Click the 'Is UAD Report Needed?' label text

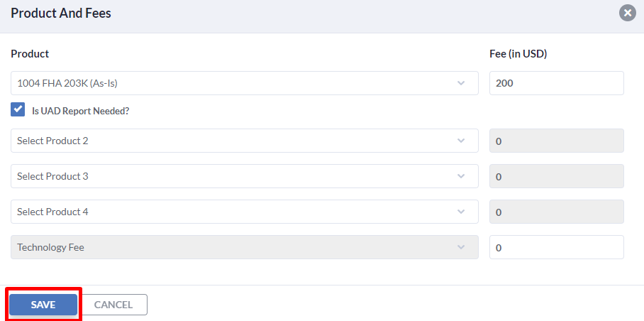tap(81, 111)
